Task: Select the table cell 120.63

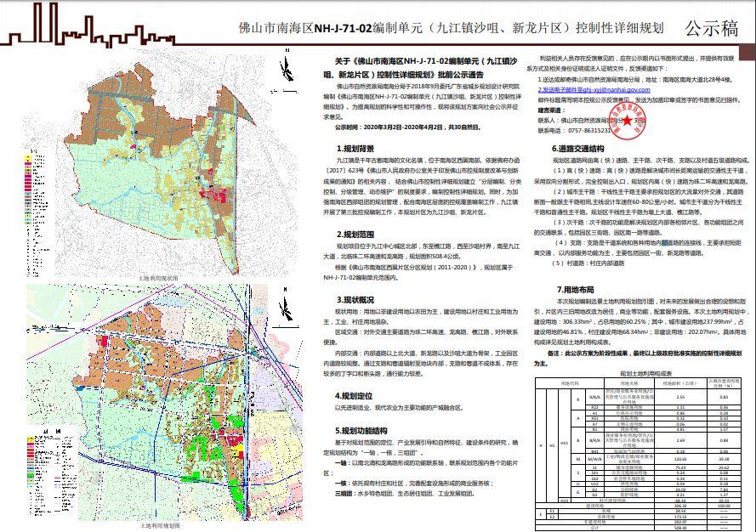Action: [680, 459]
